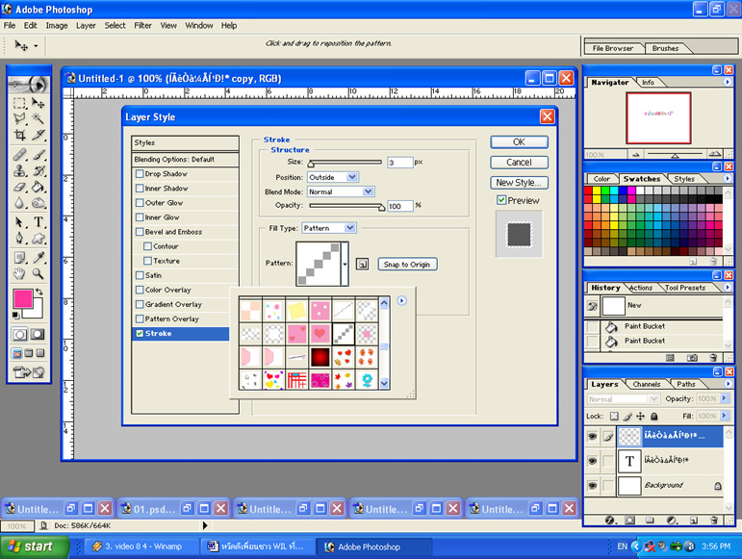
Task: Select the Move tool in toolbox
Action: (38, 103)
